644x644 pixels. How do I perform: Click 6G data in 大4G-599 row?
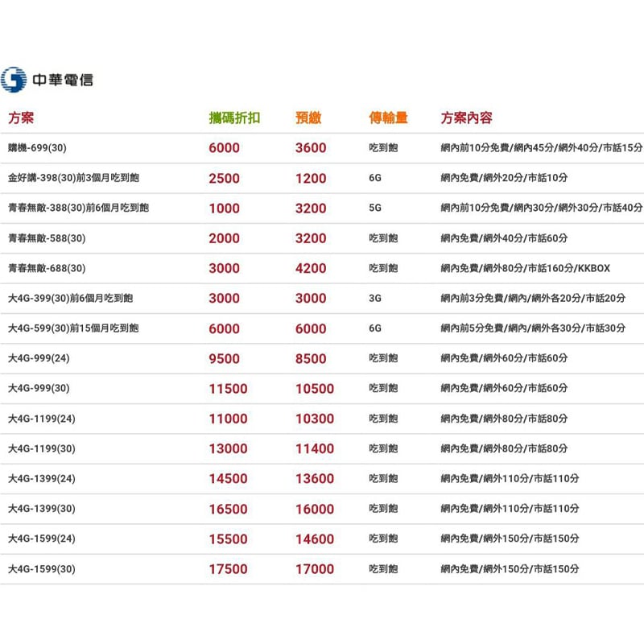click(x=375, y=328)
